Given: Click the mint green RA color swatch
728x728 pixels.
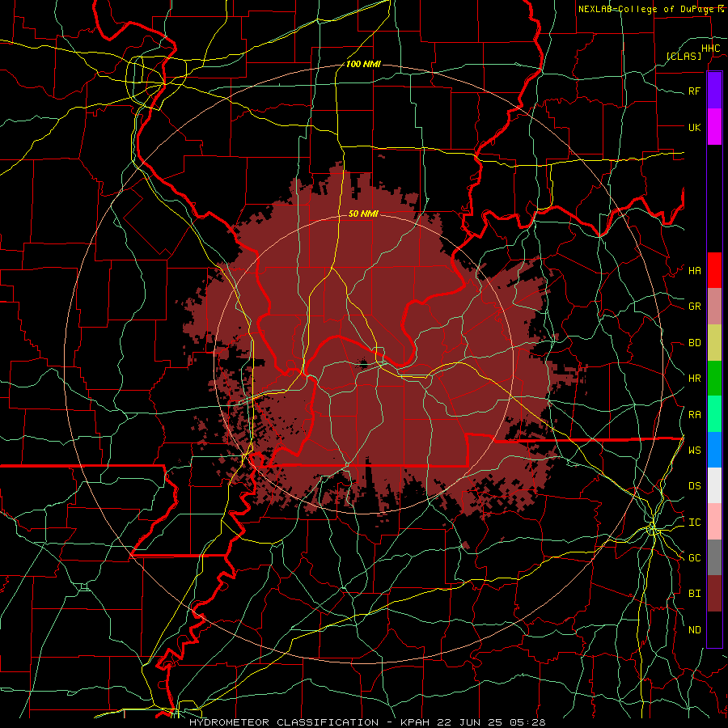Looking at the screenshot, I should (x=714, y=414).
